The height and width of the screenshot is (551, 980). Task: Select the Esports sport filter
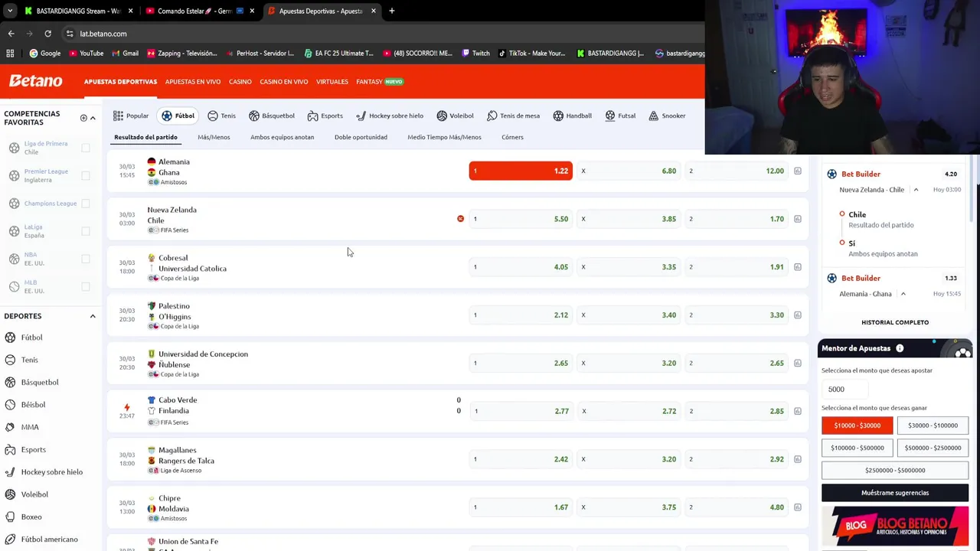coord(325,116)
